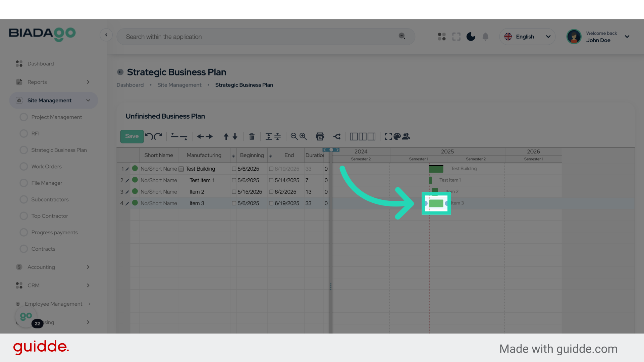The image size is (644, 362).
Task: Open Dashboard in the sidebar
Action: click(x=40, y=64)
